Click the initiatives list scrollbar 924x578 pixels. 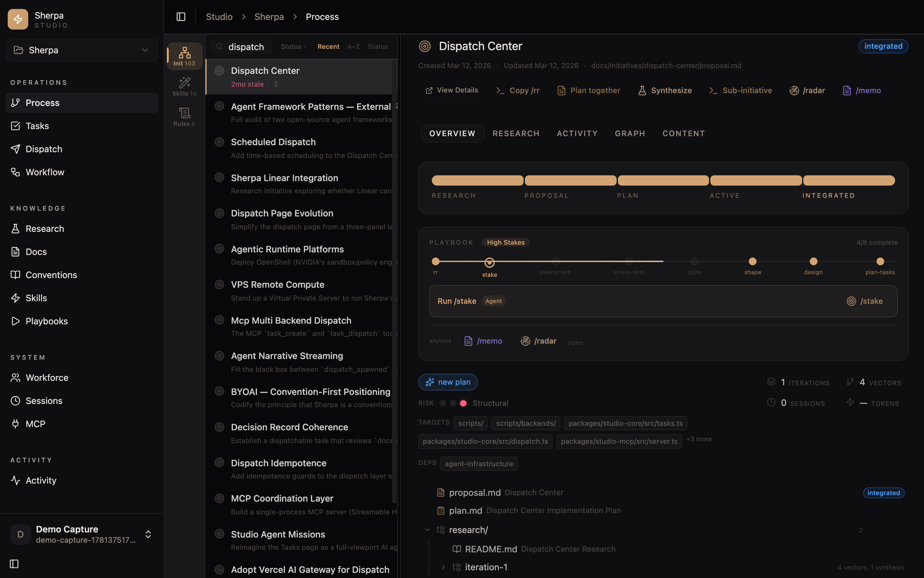(394, 281)
